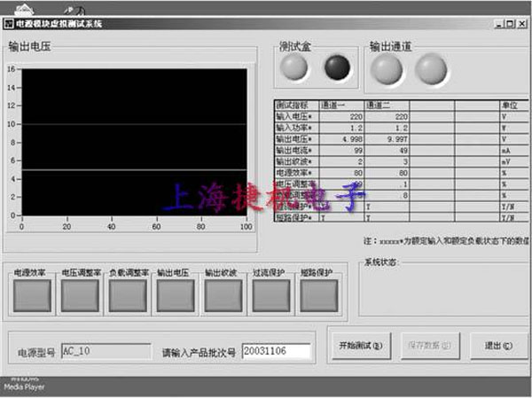Click the 电源型号 field showing AC_10
532x398 pixels.
point(106,351)
